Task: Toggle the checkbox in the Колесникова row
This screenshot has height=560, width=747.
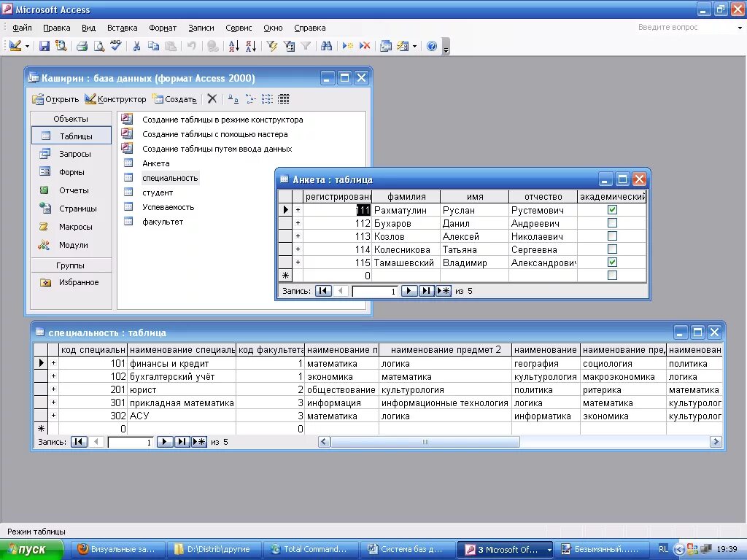Action: (613, 249)
